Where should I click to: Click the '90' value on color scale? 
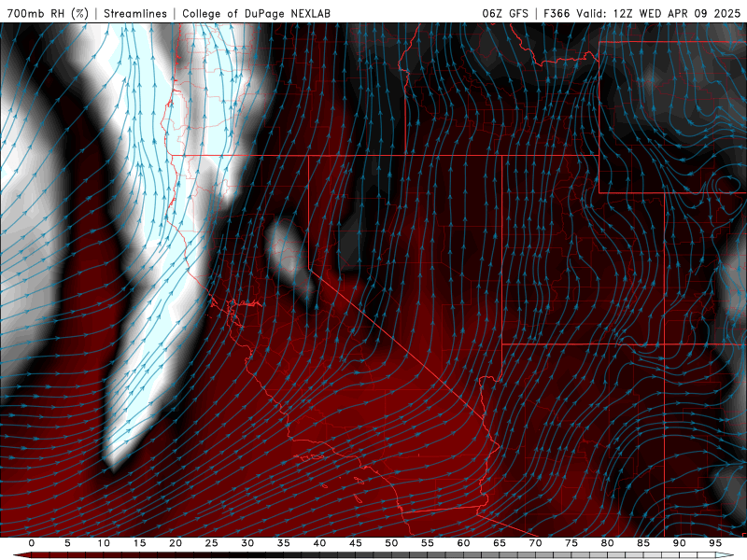pos(680,543)
